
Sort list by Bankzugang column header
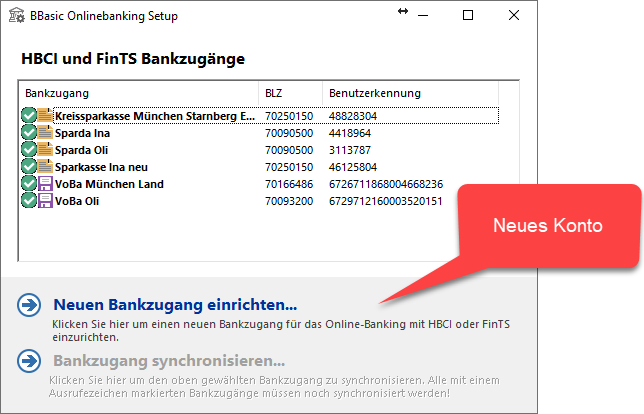click(x=139, y=93)
